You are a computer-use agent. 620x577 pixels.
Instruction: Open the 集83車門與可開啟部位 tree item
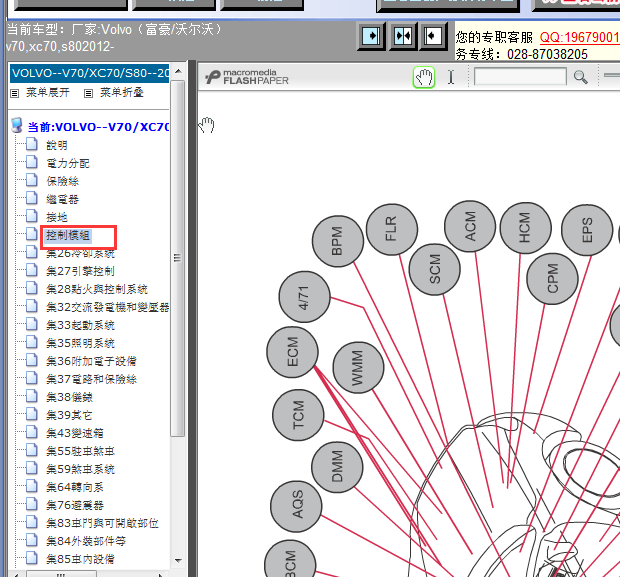pyautogui.click(x=102, y=523)
